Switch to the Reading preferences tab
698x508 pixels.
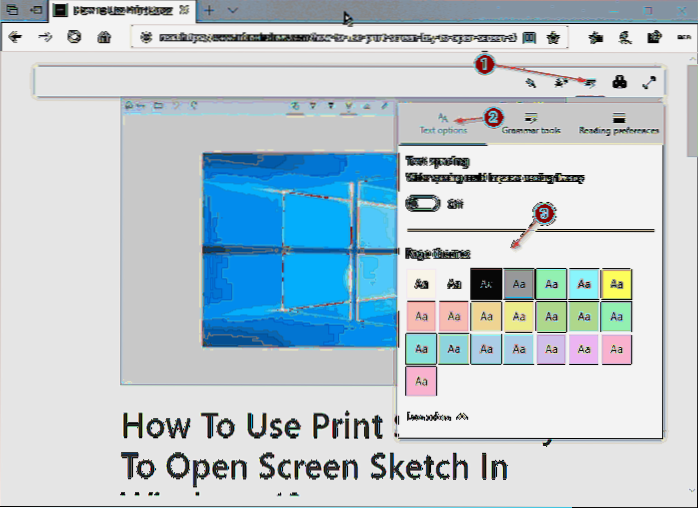[618, 123]
